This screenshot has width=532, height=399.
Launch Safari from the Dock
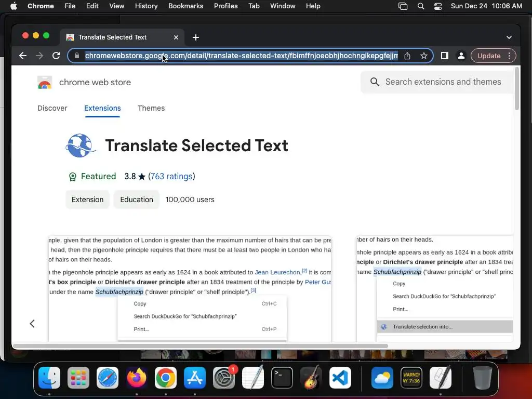click(x=108, y=378)
